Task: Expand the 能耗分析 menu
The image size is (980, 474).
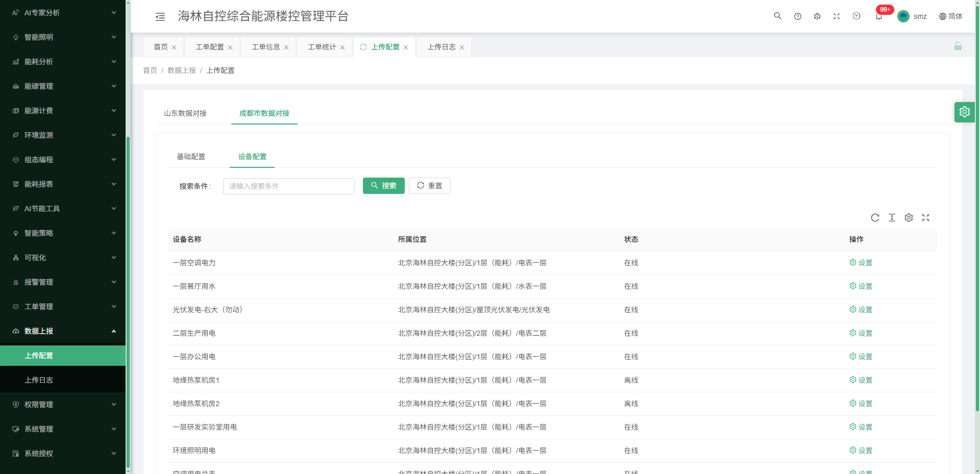Action: (63, 62)
